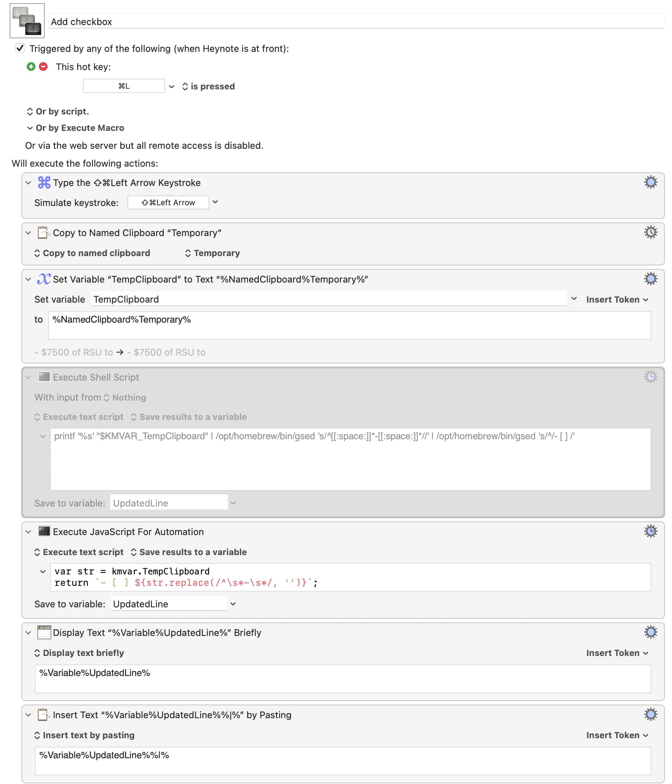The width and height of the screenshot is (672, 784).
Task: Open gear menu for Set Variable action
Action: coord(650,279)
